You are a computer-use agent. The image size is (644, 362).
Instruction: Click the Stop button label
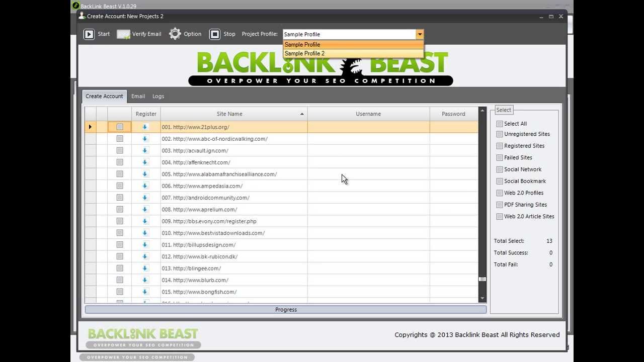coord(229,34)
